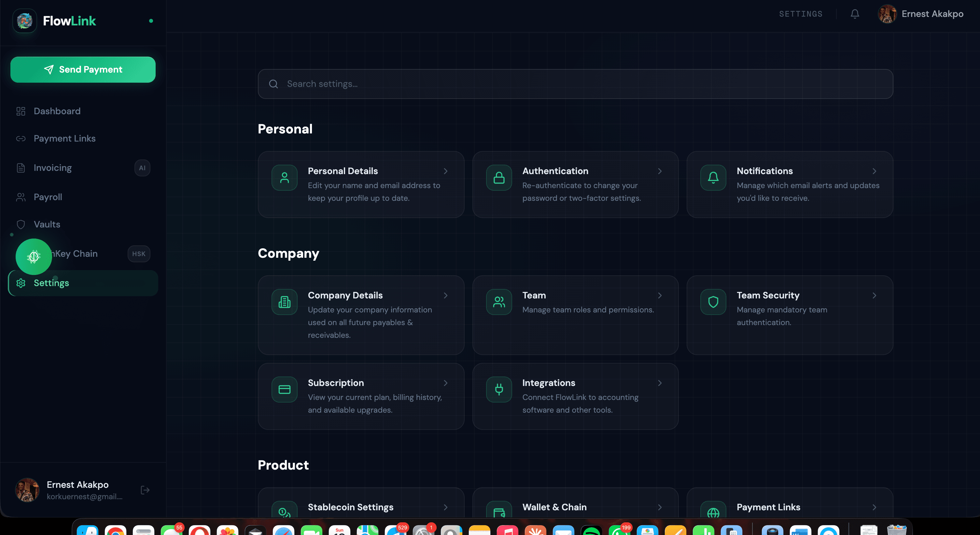Focus the Search settings input field
The width and height of the screenshot is (980, 535).
[575, 84]
